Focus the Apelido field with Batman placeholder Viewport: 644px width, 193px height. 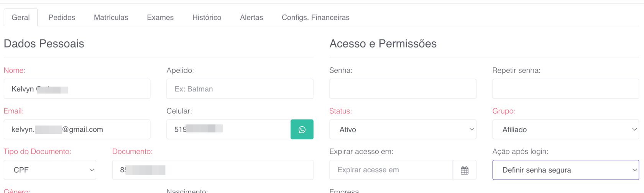click(240, 89)
